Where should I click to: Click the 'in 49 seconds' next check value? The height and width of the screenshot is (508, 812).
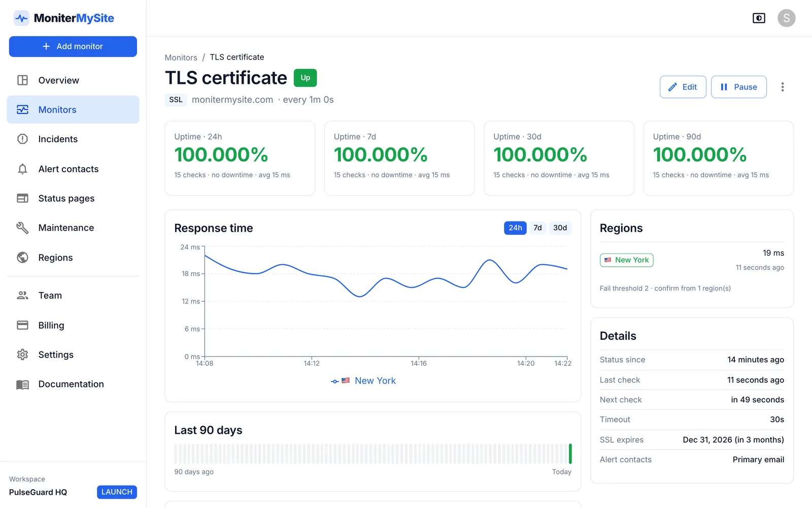(x=757, y=399)
